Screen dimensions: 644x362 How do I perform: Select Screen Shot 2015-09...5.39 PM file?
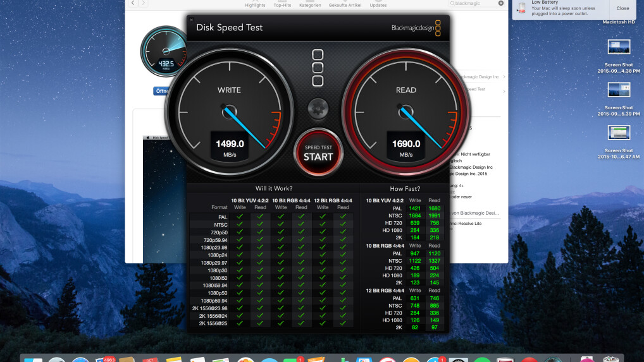tap(619, 99)
